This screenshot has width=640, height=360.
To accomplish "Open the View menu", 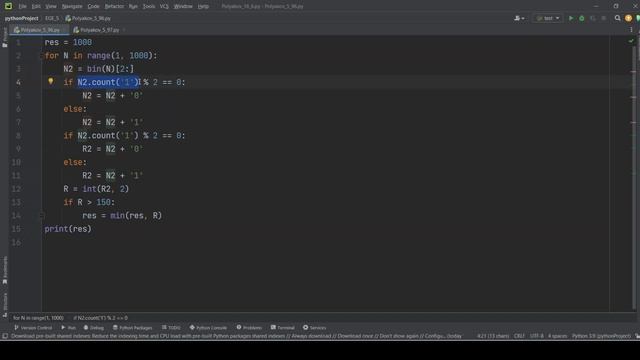I will [x=51, y=6].
